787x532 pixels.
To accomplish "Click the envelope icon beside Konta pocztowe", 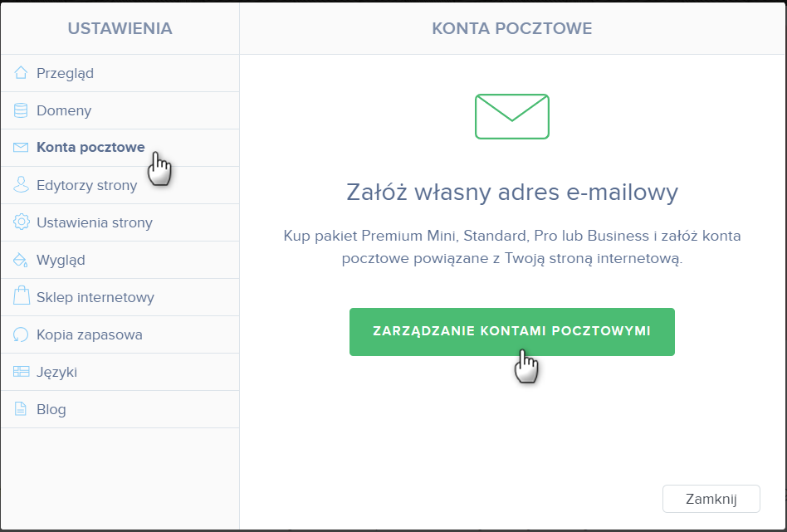I will pyautogui.click(x=21, y=148).
